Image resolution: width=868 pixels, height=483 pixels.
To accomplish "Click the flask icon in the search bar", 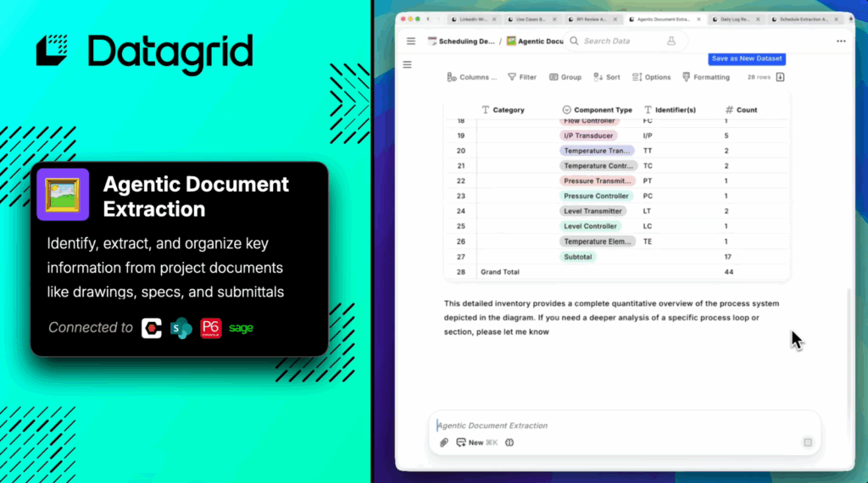I will [x=671, y=41].
